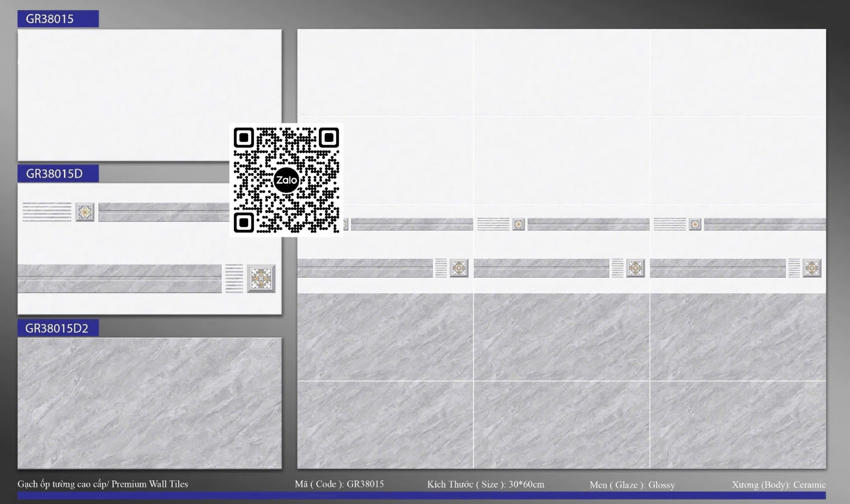Click the striped line pattern beside the small ornament

click(x=47, y=212)
